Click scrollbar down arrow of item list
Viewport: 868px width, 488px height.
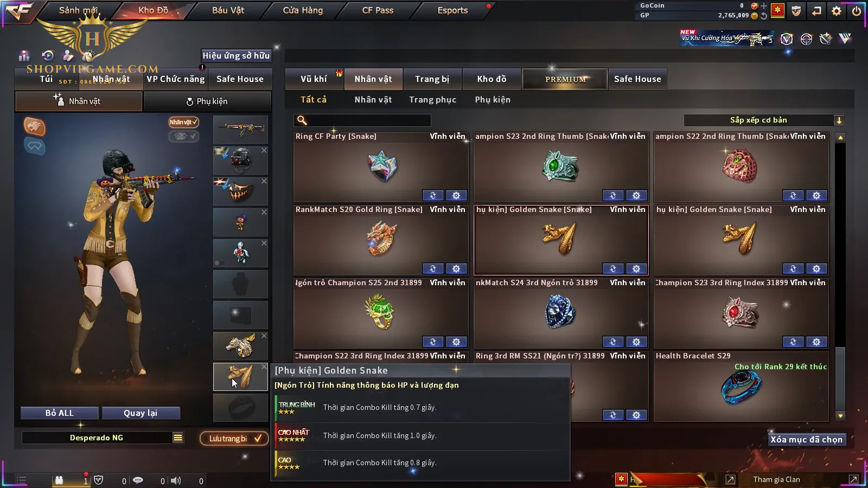tap(840, 416)
